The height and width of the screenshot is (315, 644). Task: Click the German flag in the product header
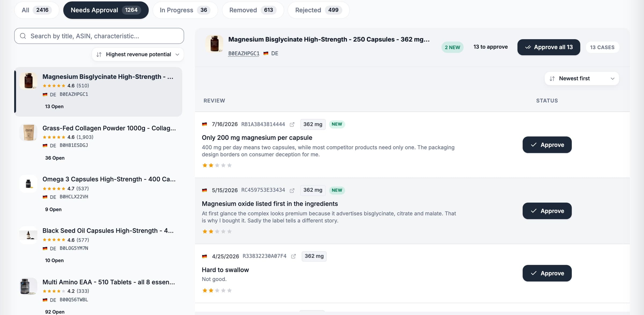(x=266, y=53)
